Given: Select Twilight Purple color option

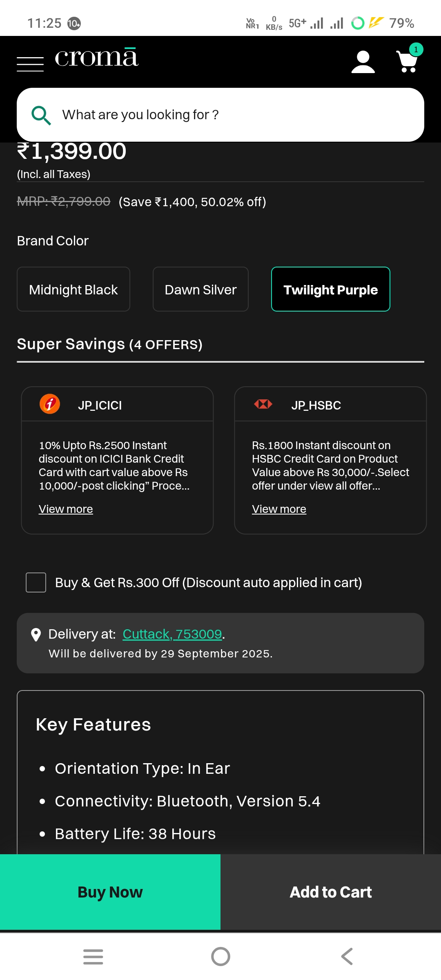Looking at the screenshot, I should click(x=330, y=290).
